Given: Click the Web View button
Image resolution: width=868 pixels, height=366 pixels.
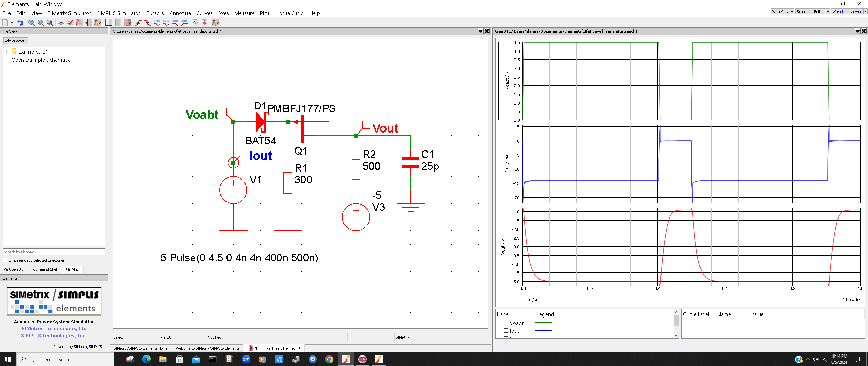Looking at the screenshot, I should tap(780, 12).
